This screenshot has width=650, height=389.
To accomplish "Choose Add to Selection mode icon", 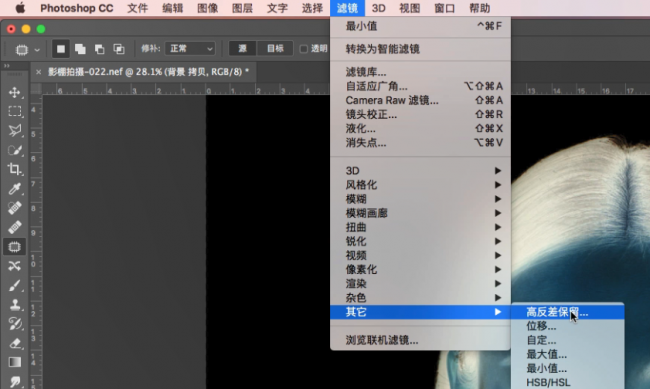I will pyautogui.click(x=80, y=49).
